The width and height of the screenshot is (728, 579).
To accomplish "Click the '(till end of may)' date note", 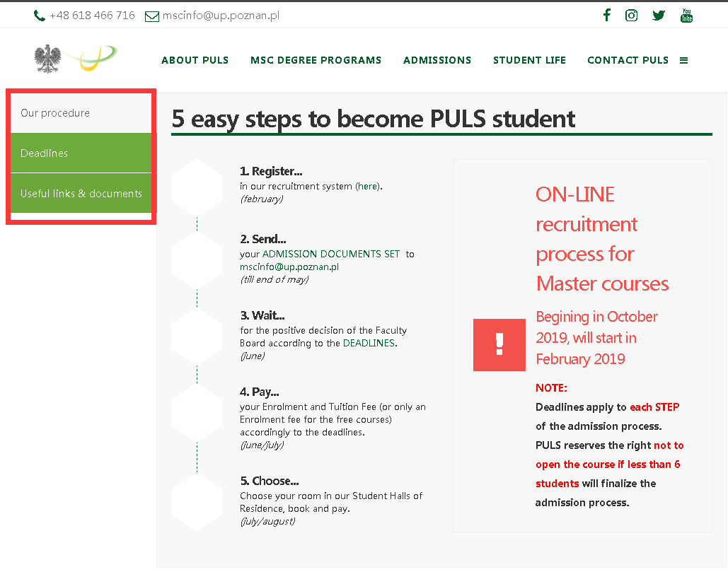I will pyautogui.click(x=275, y=280).
